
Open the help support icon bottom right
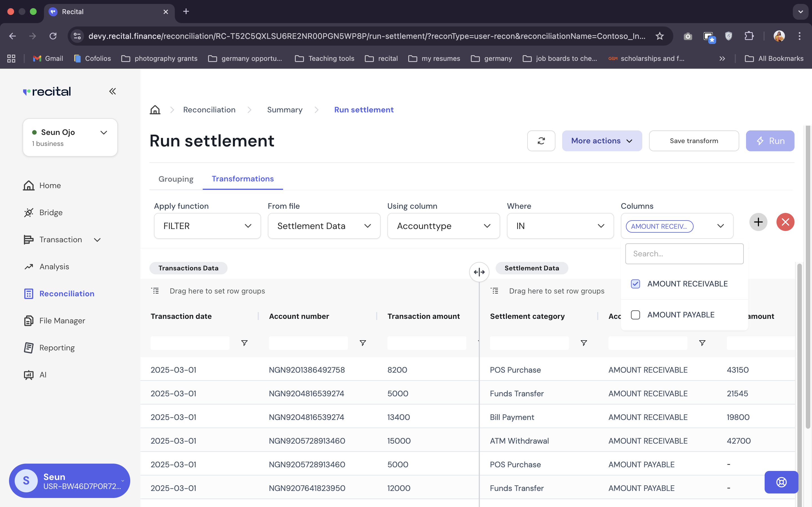tap(781, 482)
